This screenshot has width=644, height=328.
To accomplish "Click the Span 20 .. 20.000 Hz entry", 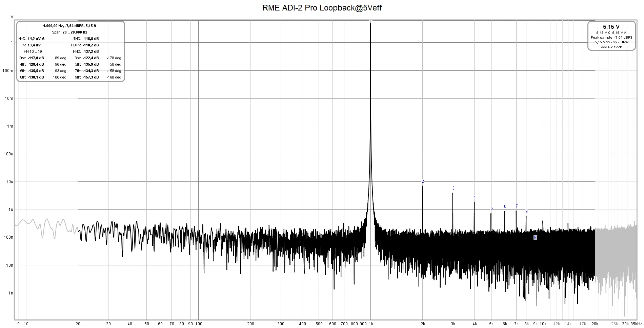I will click(69, 32).
